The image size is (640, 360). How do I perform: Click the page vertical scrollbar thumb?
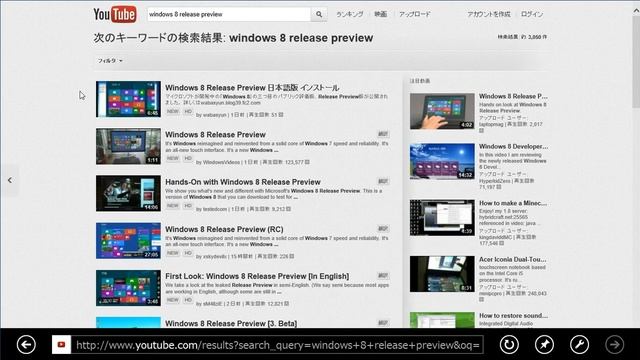[636, 61]
